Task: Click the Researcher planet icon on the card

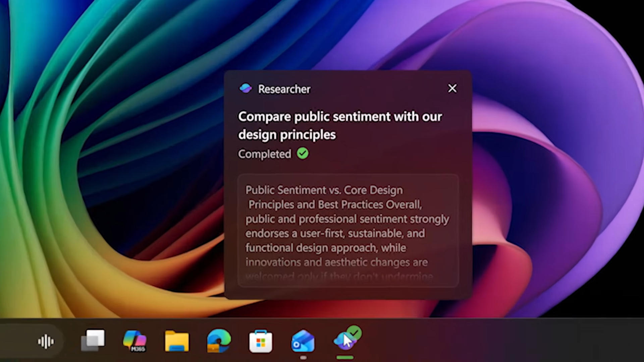Action: (246, 88)
